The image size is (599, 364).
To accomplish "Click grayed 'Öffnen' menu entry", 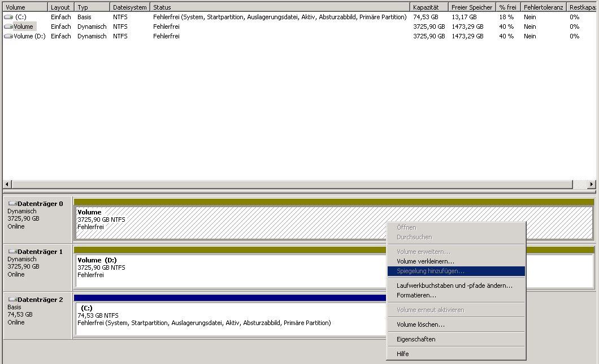I will pyautogui.click(x=456, y=227).
